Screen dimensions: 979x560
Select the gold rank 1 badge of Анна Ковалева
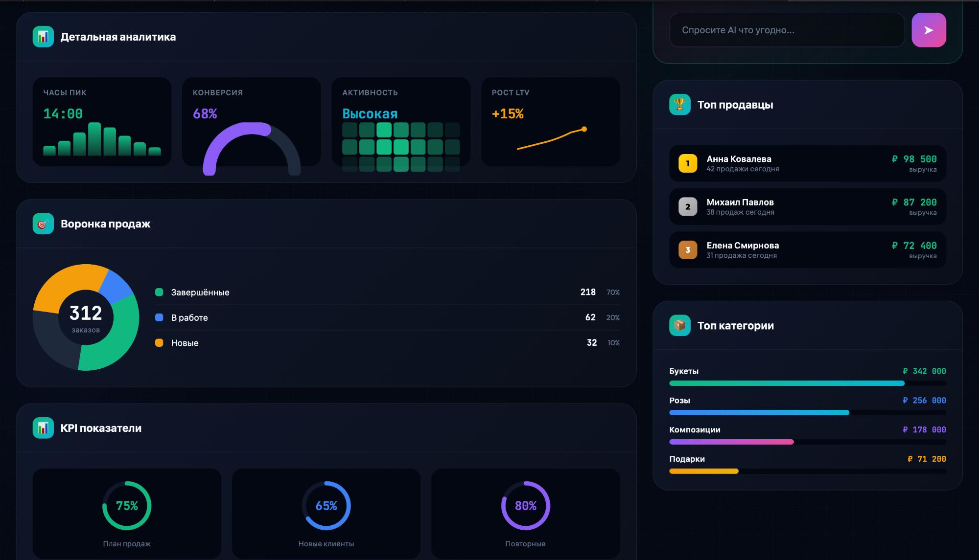pyautogui.click(x=688, y=163)
